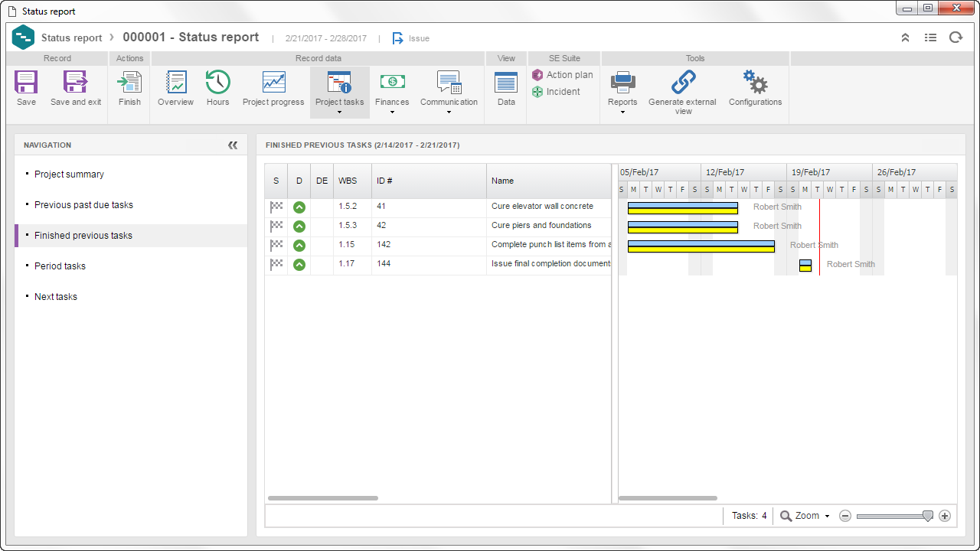This screenshot has height=551, width=980.
Task: Open Configurations gears icon
Action: tap(755, 82)
